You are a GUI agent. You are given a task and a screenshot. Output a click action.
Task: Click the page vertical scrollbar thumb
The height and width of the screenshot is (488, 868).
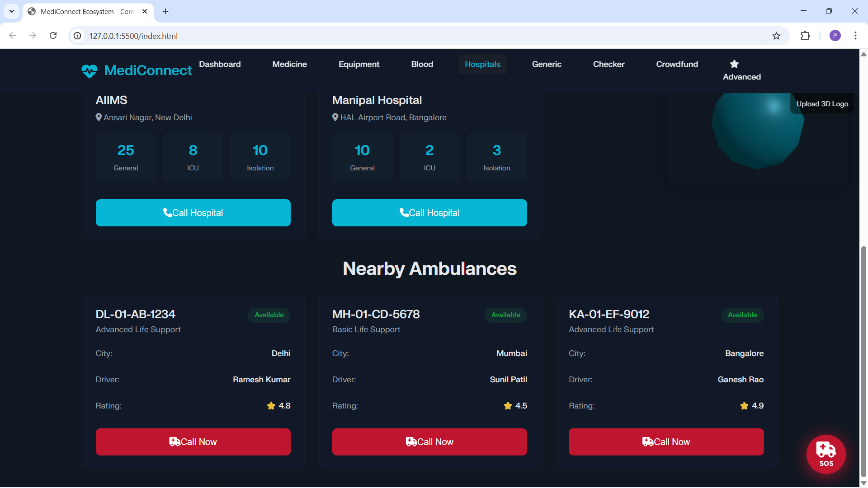(x=863, y=361)
